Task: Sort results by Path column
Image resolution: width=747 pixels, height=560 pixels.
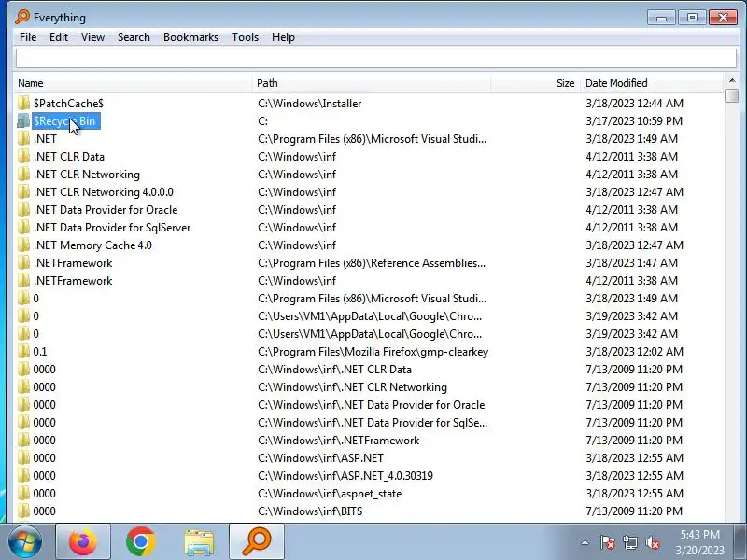Action: (371, 83)
